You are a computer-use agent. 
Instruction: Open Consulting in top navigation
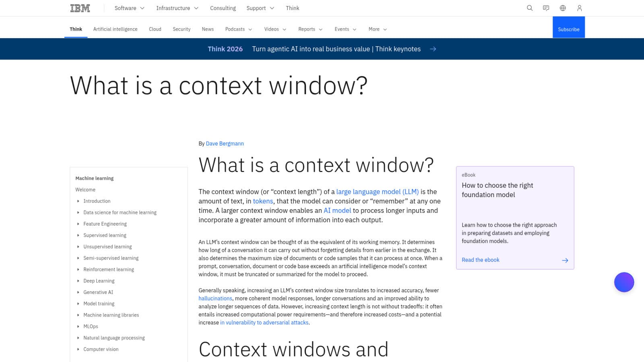click(223, 8)
